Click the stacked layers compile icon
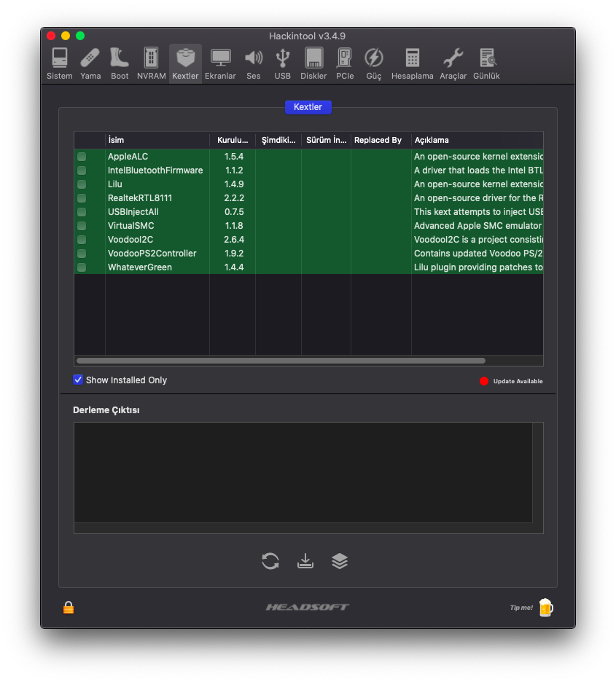Viewport: 616px width, 682px height. coord(340,561)
